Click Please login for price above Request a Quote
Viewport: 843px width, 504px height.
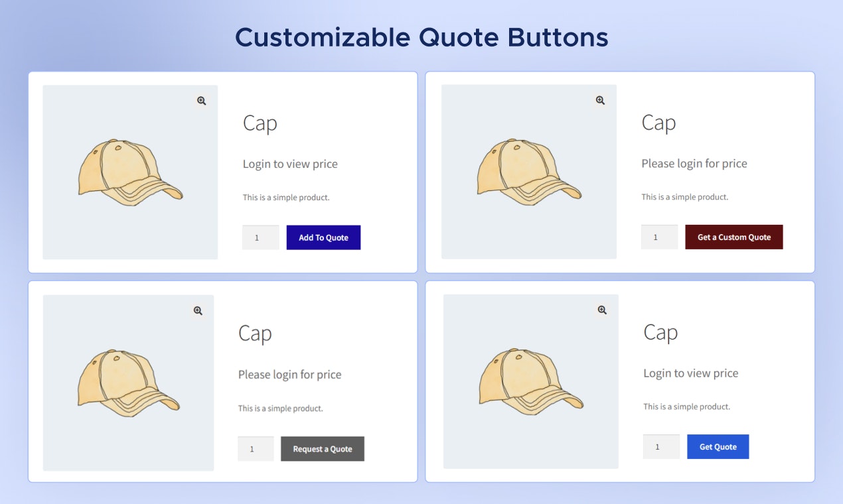(x=289, y=375)
